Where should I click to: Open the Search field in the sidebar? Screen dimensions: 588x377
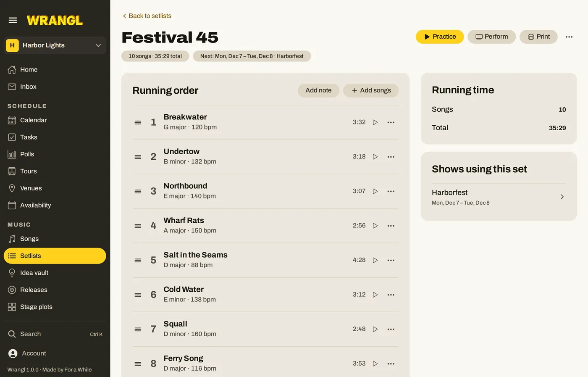(x=55, y=334)
